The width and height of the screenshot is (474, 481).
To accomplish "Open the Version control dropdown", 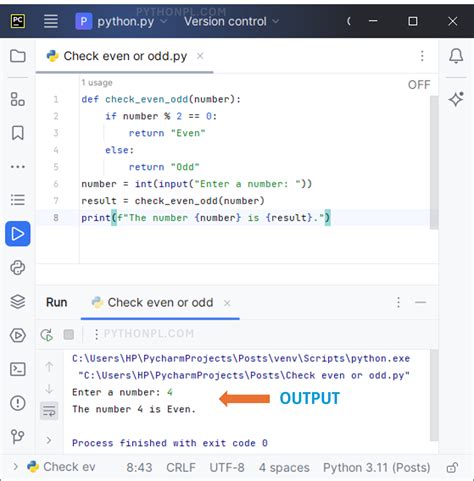I will point(231,21).
